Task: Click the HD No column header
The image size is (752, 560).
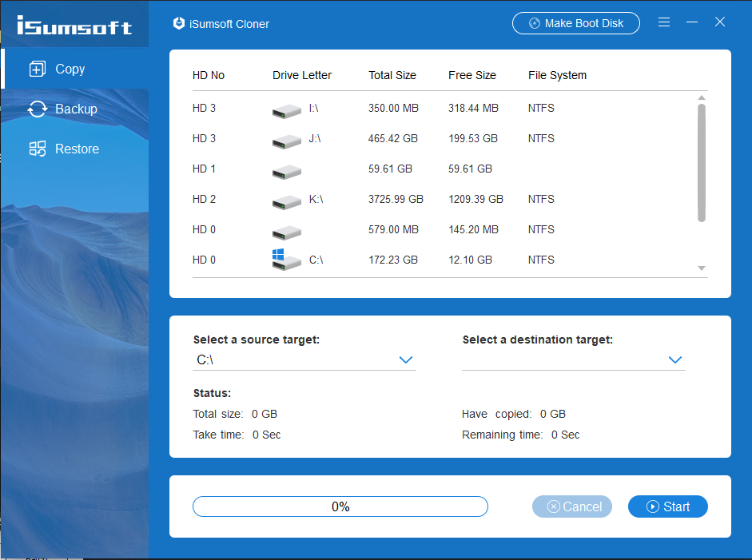Action: point(209,75)
